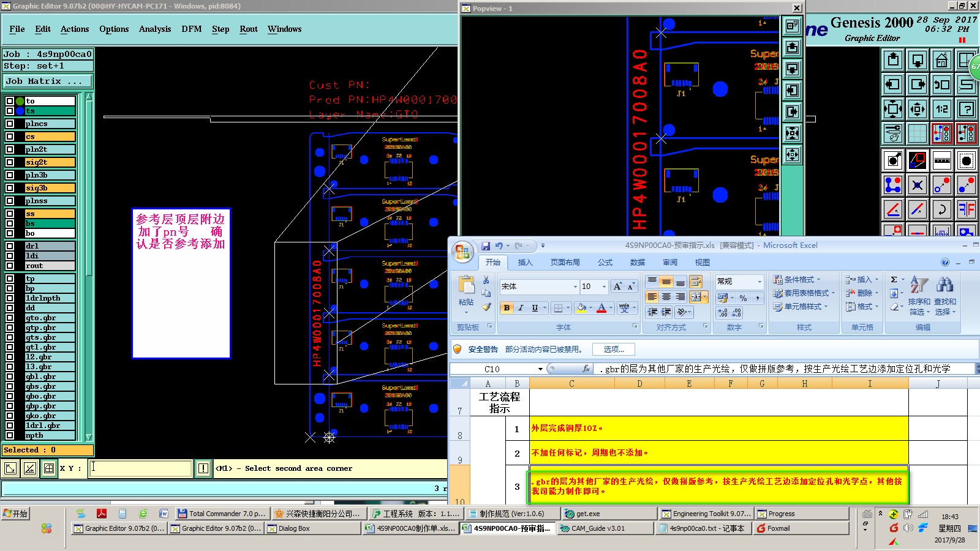This screenshot has width=980, height=551.
Task: Open the Name Box C10 dropdown arrow
Action: (x=540, y=369)
